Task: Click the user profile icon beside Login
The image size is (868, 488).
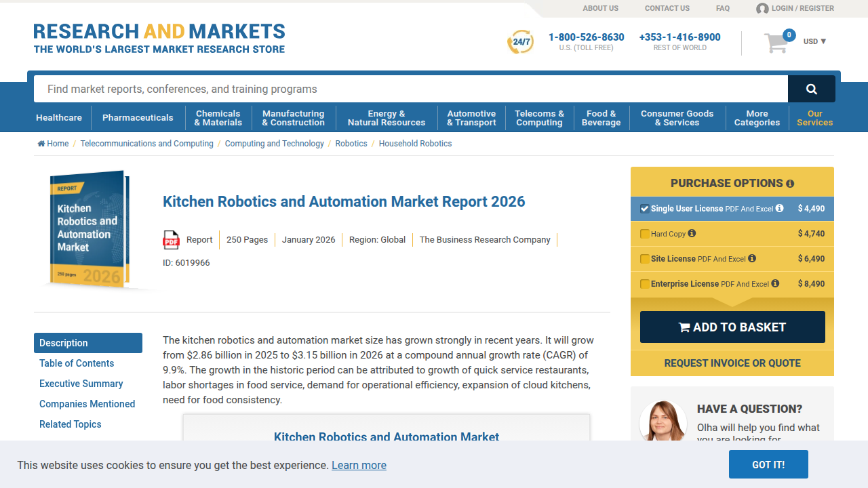Action: [762, 9]
